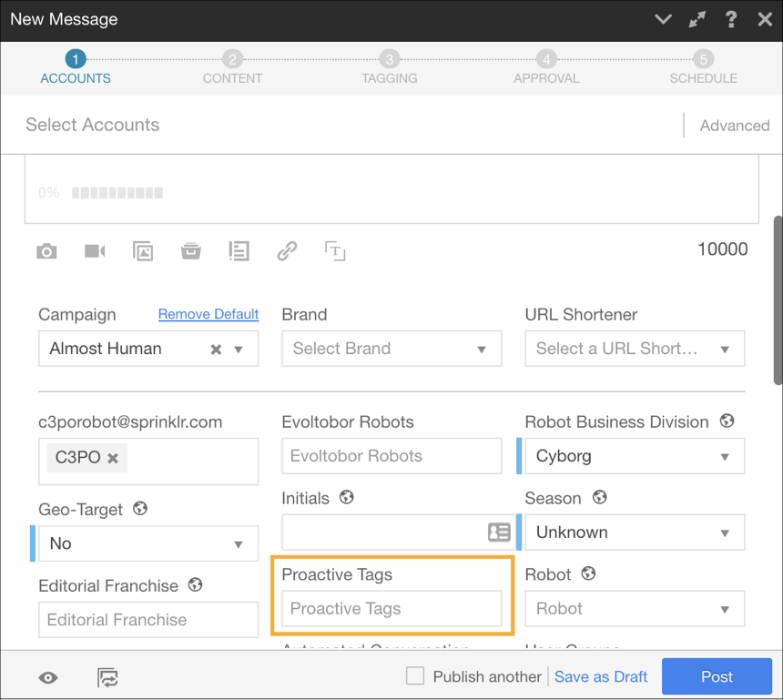Open the image gallery icon

click(x=143, y=251)
